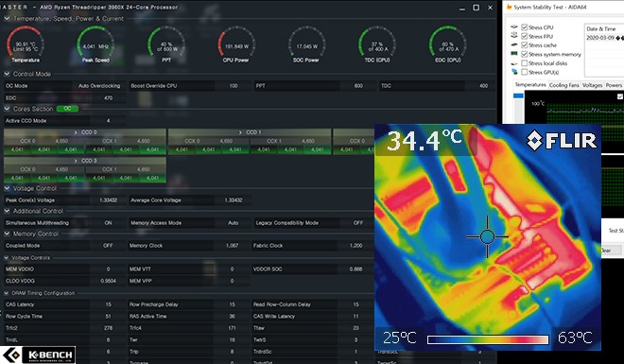Collapse DRAM Timing Configuration section
The image size is (624, 364).
click(7, 293)
